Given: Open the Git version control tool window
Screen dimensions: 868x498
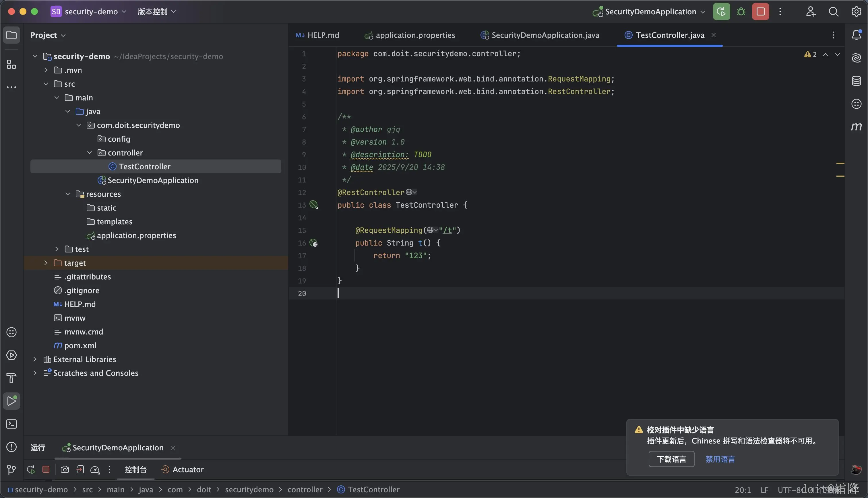Looking at the screenshot, I should [11, 470].
